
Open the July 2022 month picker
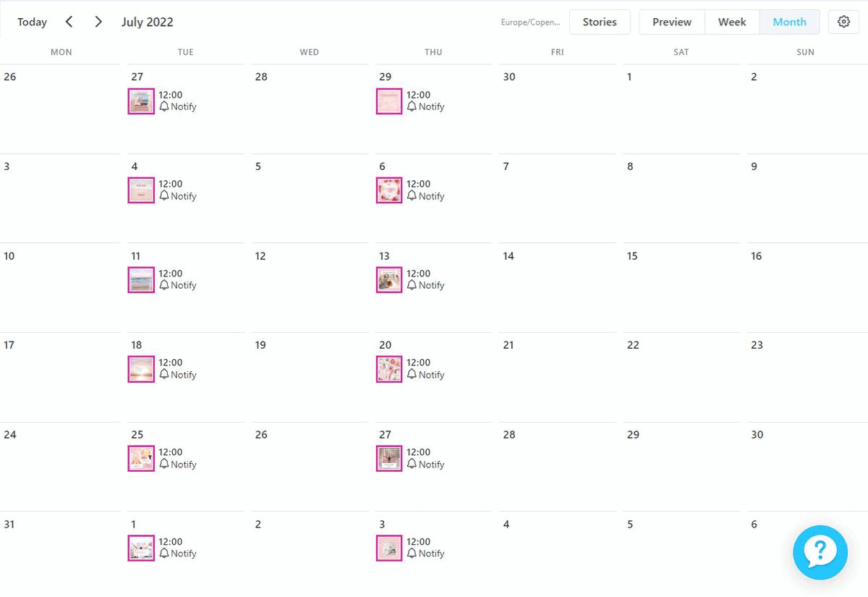point(148,22)
